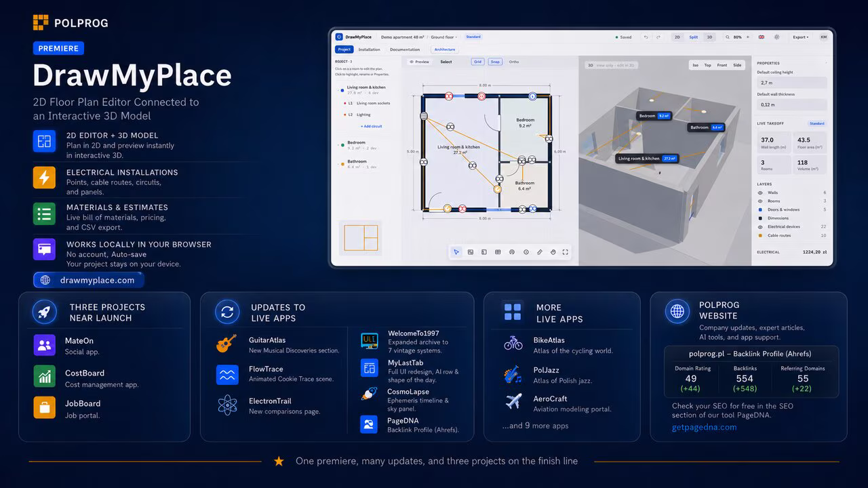Screen dimensions: 868x488
Task: Click the GuitarAtlas guitar icon
Action: [x=227, y=344]
